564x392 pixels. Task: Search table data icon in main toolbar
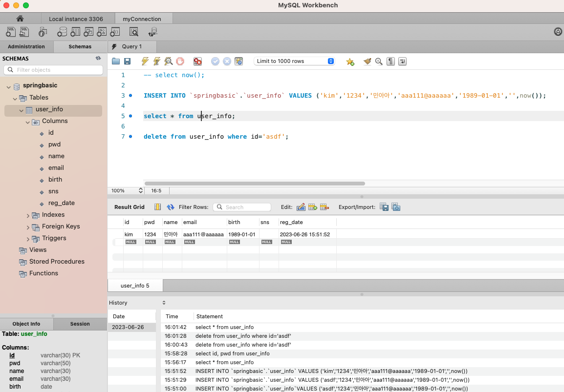tap(134, 32)
